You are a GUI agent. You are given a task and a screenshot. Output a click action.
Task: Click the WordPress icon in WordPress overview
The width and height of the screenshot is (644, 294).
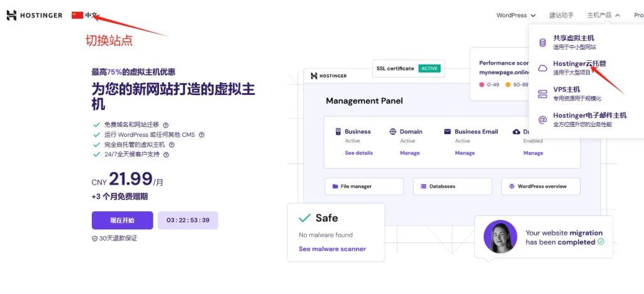pyautogui.click(x=512, y=186)
